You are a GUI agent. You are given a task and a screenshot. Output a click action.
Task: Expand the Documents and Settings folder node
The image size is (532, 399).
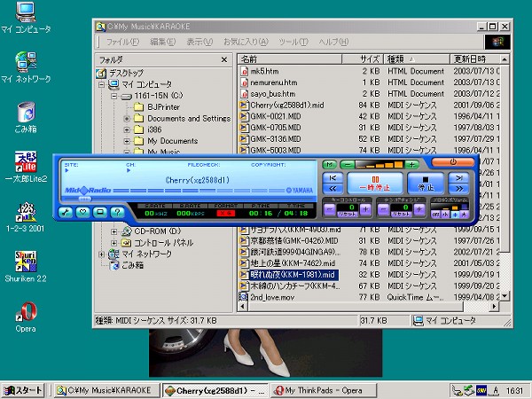pyautogui.click(x=127, y=119)
